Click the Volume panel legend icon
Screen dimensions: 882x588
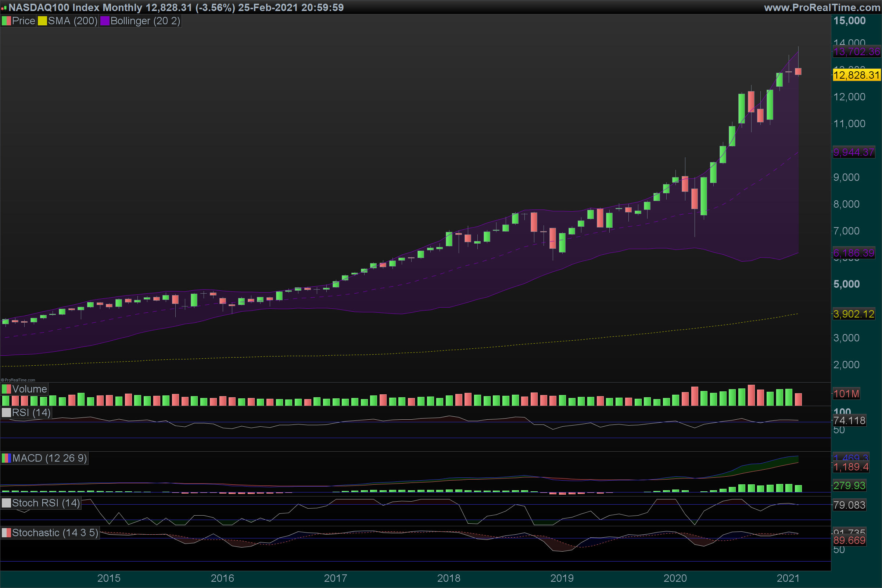[x=6, y=389]
